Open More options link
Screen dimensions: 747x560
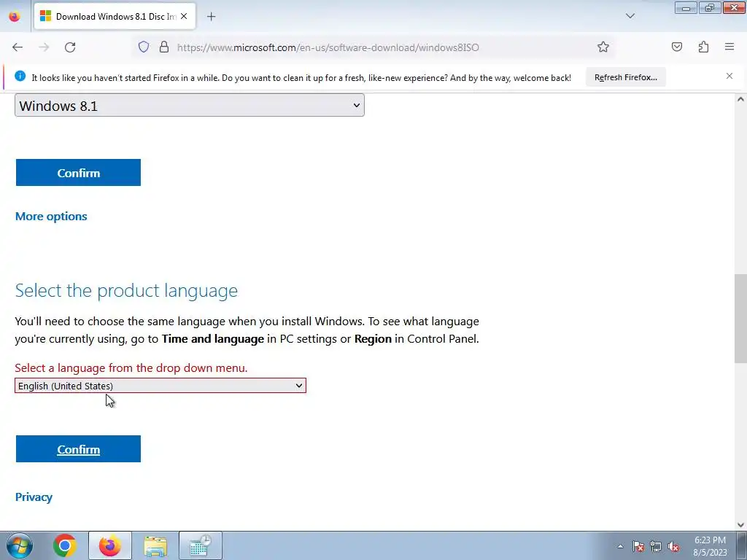[x=51, y=216]
